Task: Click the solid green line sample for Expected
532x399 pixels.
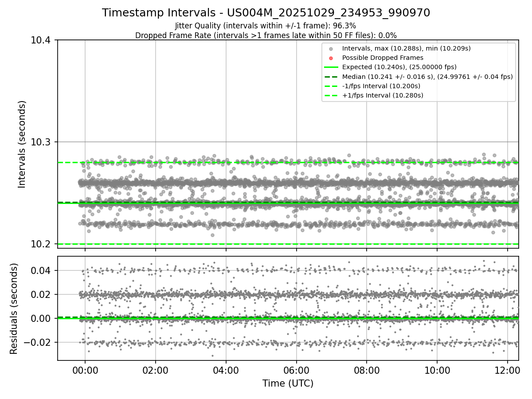Action: (331, 67)
